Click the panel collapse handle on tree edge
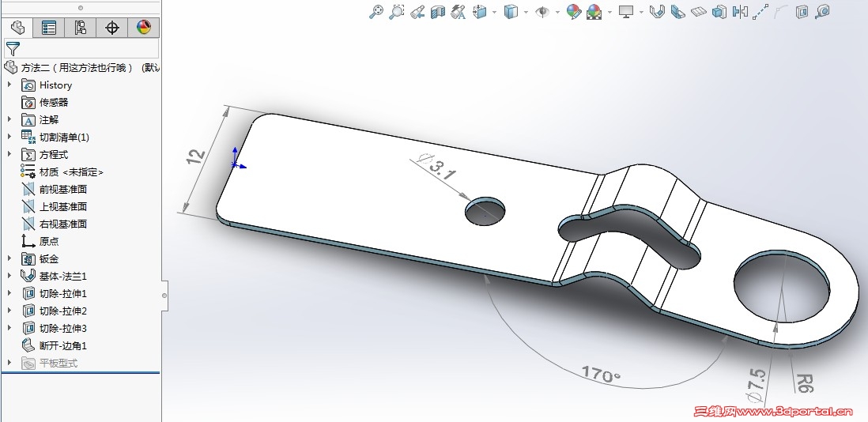The width and height of the screenshot is (868, 422). pos(164,296)
